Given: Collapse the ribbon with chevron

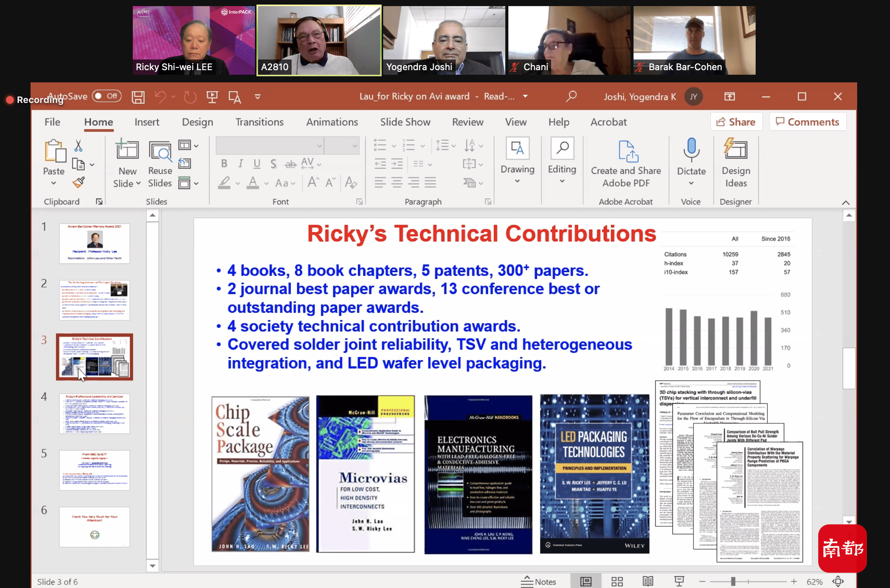Looking at the screenshot, I should coord(845,202).
